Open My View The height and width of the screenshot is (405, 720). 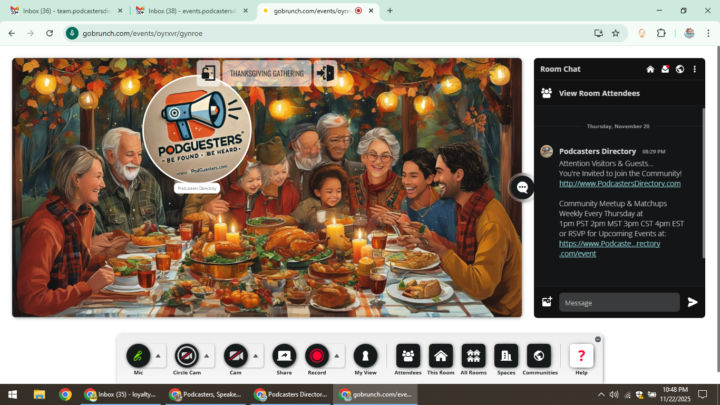pos(366,355)
